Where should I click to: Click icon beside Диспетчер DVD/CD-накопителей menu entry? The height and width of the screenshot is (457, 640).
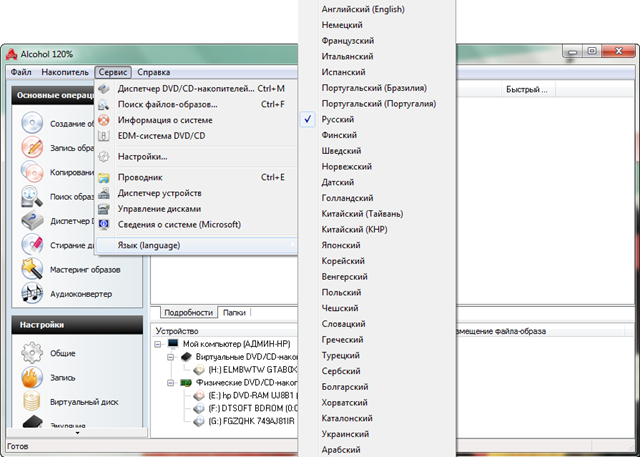[104, 89]
